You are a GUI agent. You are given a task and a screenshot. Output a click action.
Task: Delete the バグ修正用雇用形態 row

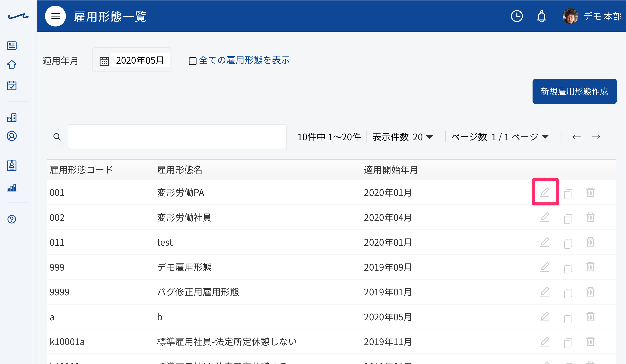click(x=590, y=292)
